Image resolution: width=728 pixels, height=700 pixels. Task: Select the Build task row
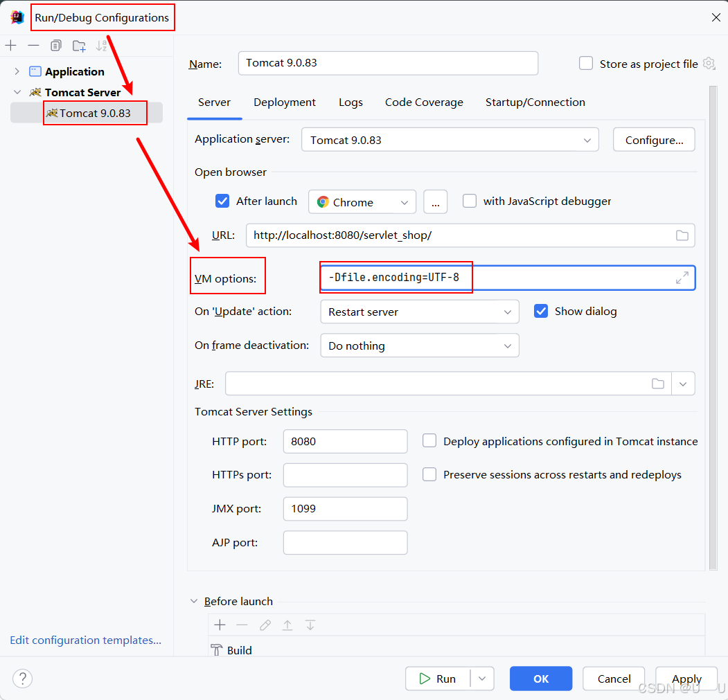[456, 650]
